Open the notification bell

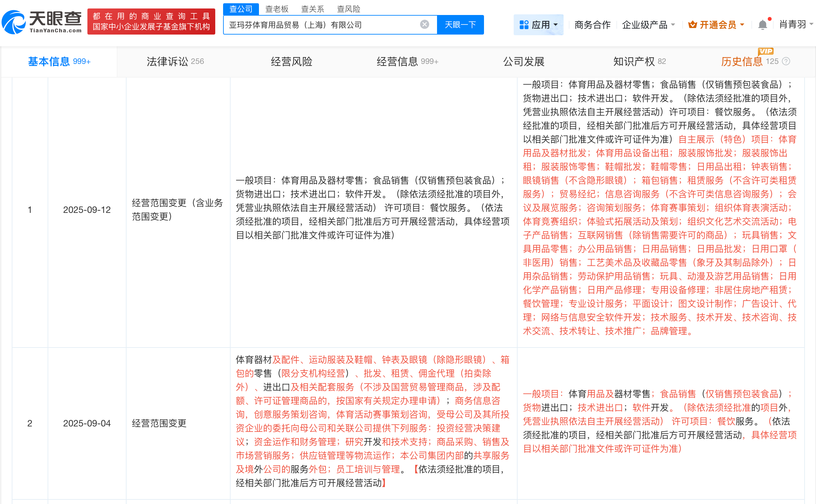point(763,24)
